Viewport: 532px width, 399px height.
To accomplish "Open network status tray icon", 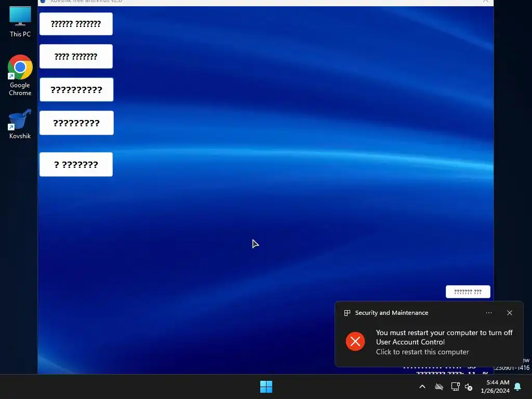I will (455, 387).
